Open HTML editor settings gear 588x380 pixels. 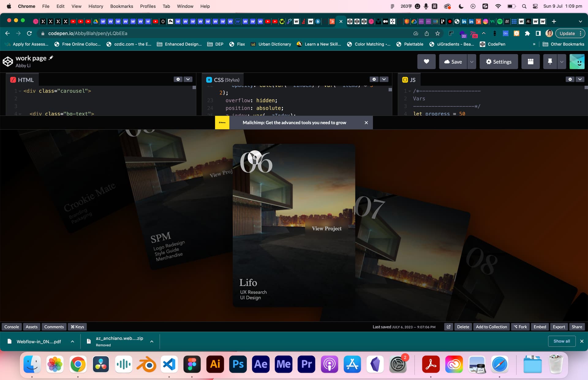tap(178, 79)
